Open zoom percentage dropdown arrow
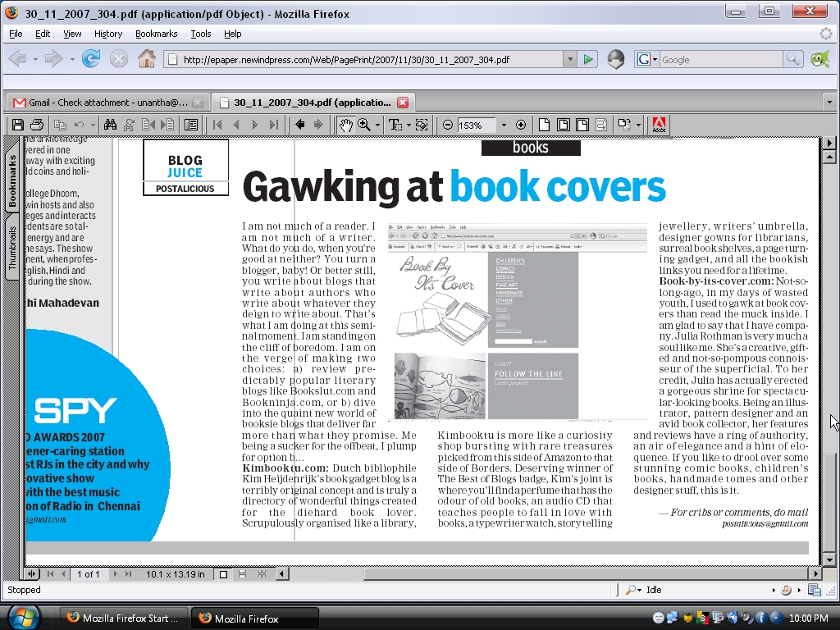840x630 pixels. pos(504,126)
